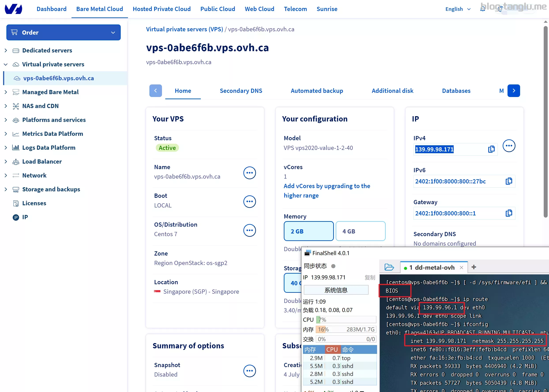
Task: Copy the IPv6 address using copy icon
Action: coord(509,181)
